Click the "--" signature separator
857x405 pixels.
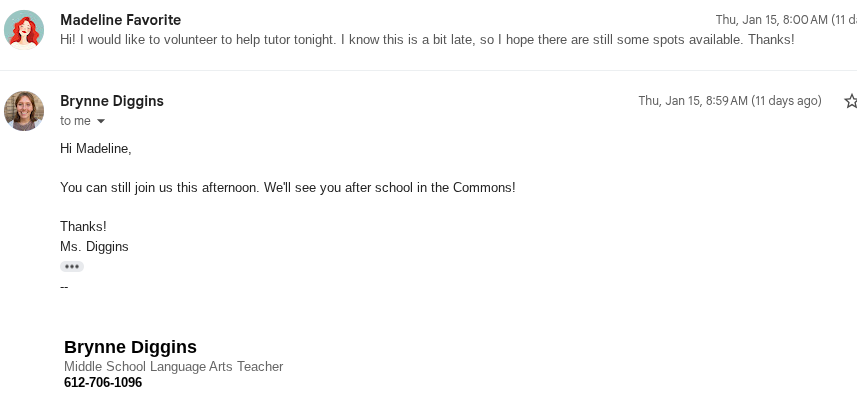point(64,286)
